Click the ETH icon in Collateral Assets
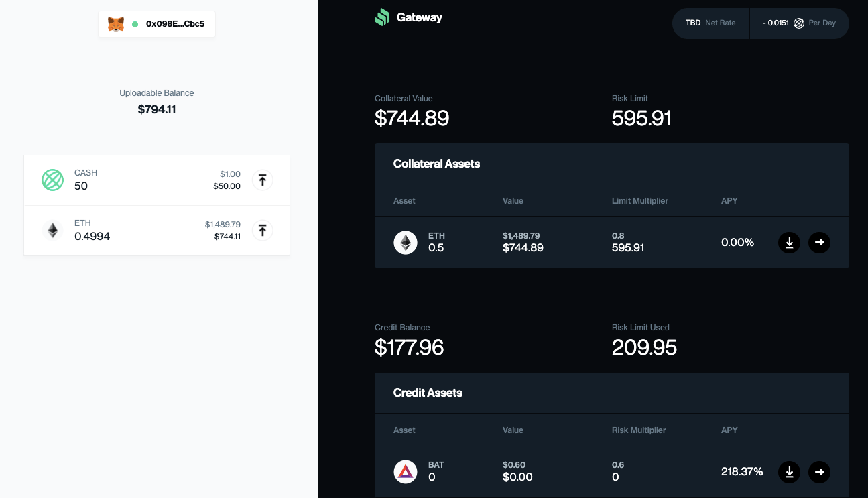Image resolution: width=868 pixels, height=498 pixels. (405, 243)
